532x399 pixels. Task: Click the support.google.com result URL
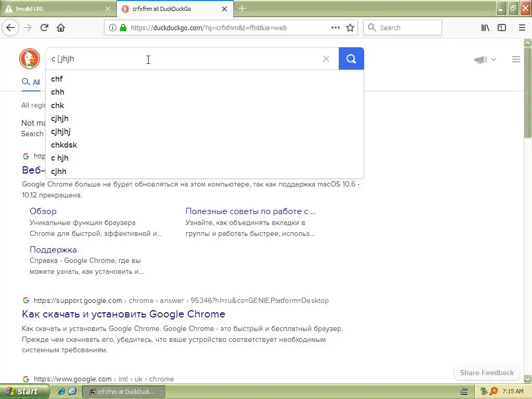tap(181, 301)
